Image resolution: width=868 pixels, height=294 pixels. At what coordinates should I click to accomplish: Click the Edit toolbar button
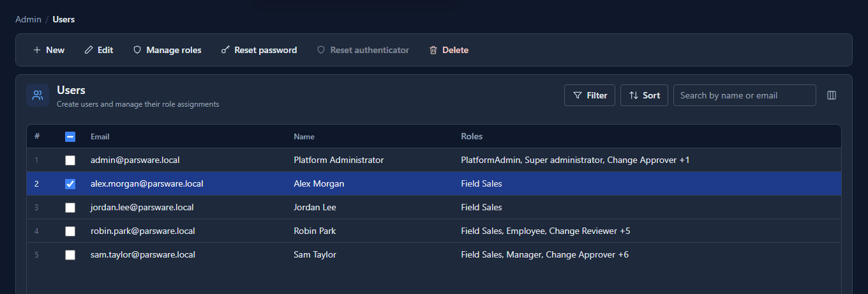click(x=99, y=50)
